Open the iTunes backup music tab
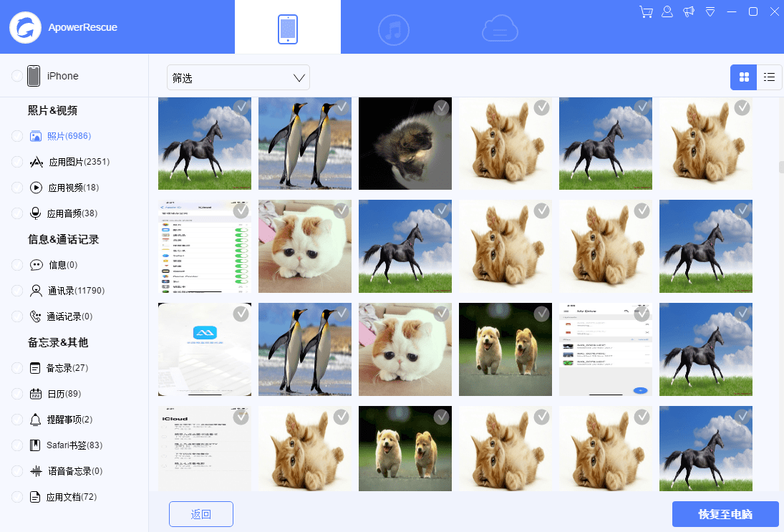Screen dimensions: 784x532 point(394,29)
